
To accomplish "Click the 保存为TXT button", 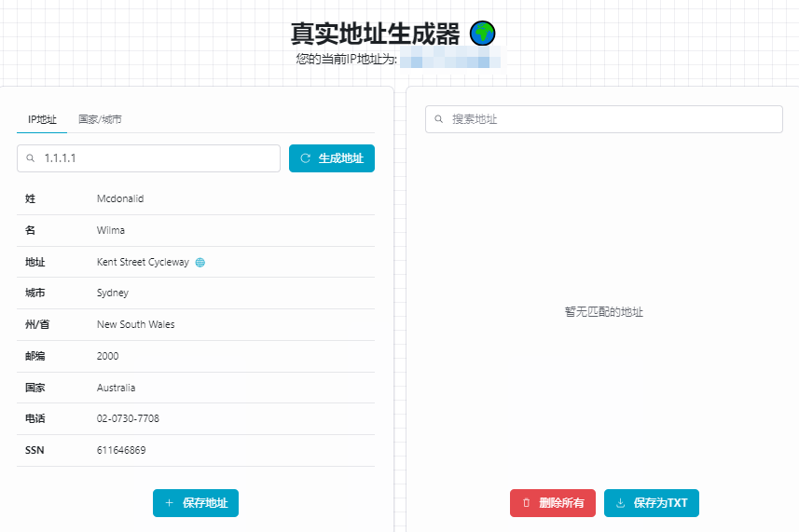I will pyautogui.click(x=652, y=503).
